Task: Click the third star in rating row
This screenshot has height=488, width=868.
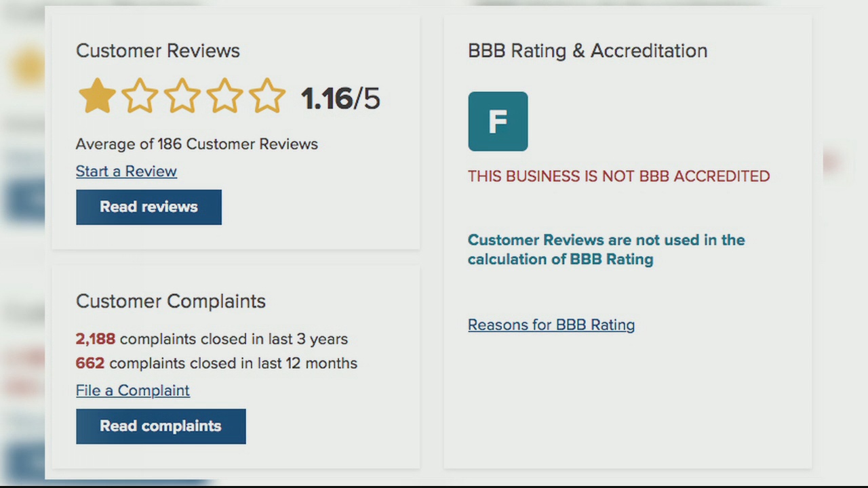Action: coord(182,96)
